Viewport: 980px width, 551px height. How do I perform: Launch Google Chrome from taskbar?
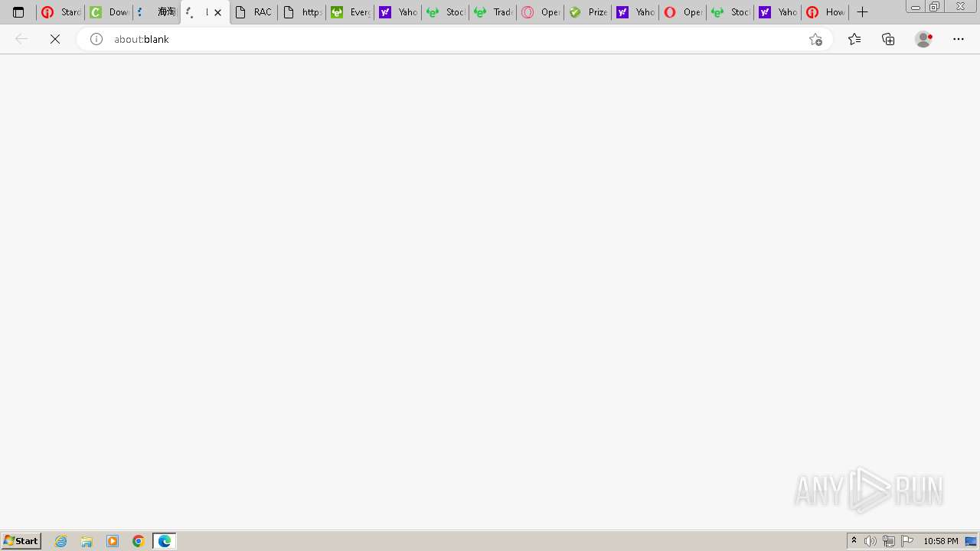click(139, 541)
